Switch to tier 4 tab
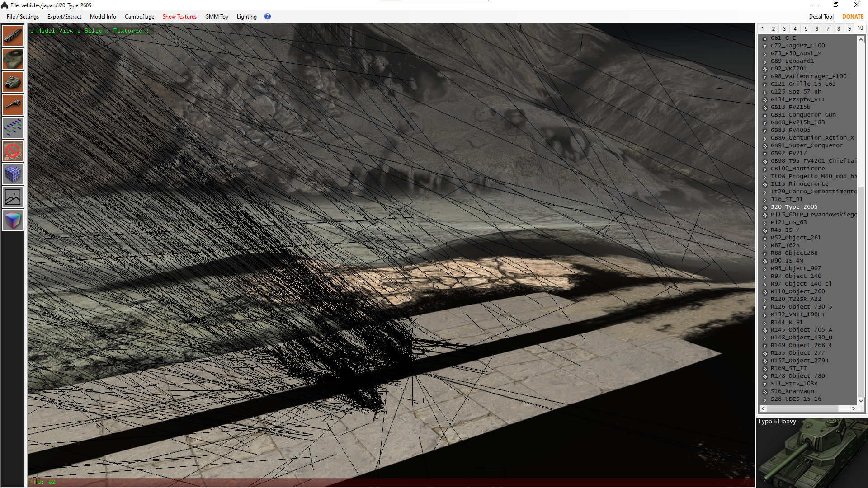Screen dimensions: 868x488 pyautogui.click(x=795, y=28)
